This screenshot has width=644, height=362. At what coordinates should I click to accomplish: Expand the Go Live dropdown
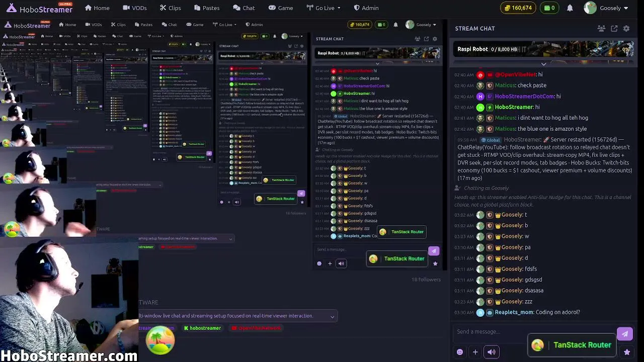[324, 8]
